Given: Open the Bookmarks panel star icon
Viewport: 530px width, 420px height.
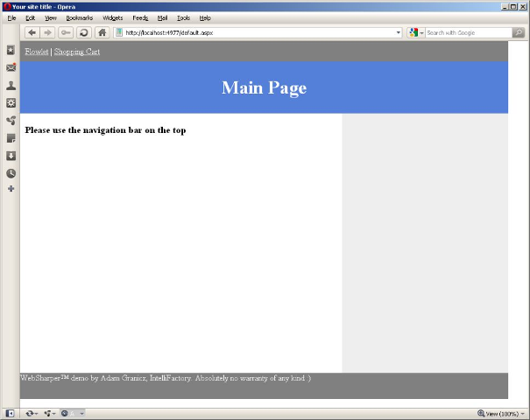Looking at the screenshot, I should click(11, 50).
